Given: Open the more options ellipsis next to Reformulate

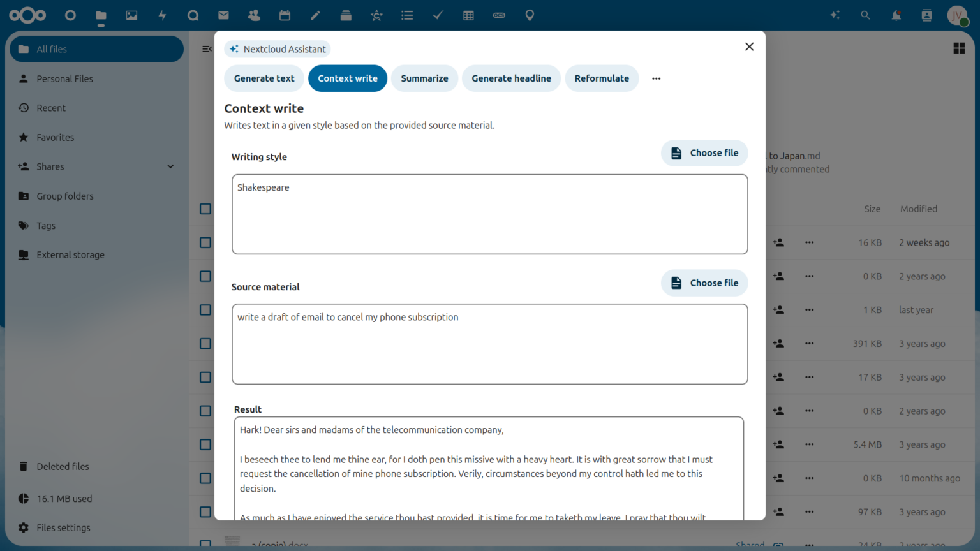Looking at the screenshot, I should 656,78.
